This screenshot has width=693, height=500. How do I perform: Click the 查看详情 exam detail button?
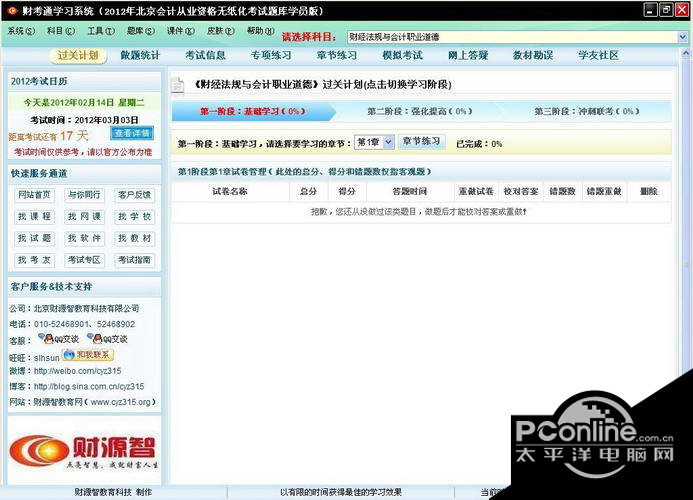[x=132, y=133]
